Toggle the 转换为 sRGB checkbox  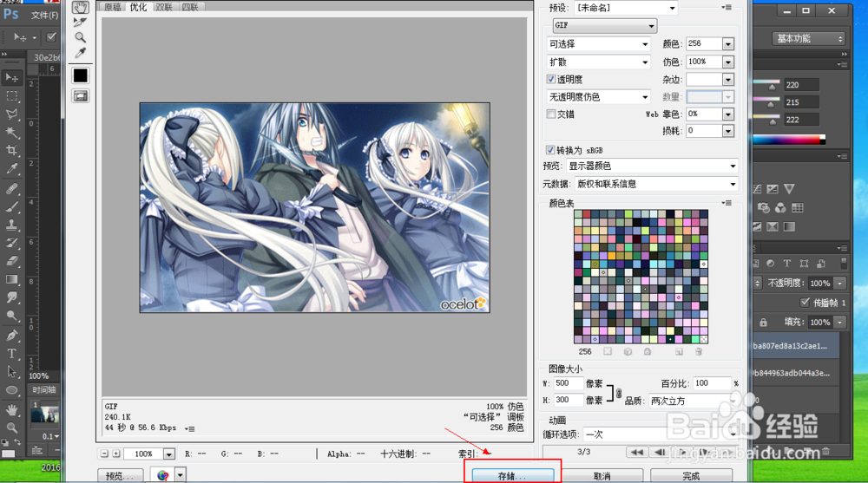click(x=550, y=150)
